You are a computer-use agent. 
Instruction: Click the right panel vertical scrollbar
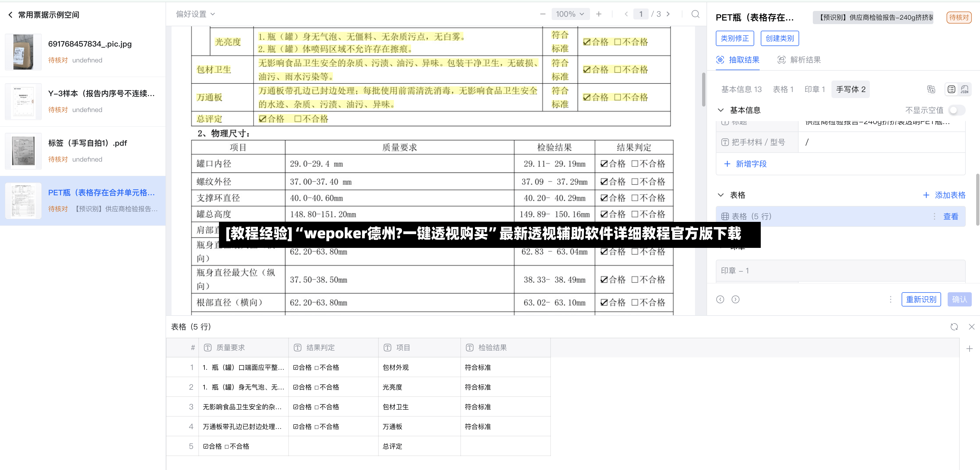coord(977,199)
